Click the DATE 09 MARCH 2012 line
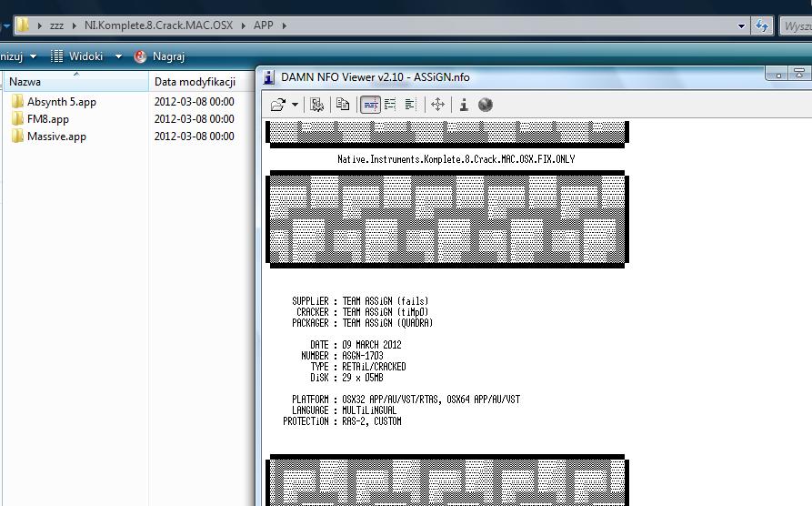 pyautogui.click(x=356, y=345)
